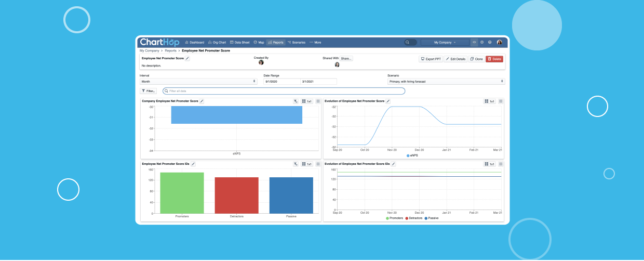Click the Filter all data search field
The width and height of the screenshot is (644, 261).
(x=284, y=91)
